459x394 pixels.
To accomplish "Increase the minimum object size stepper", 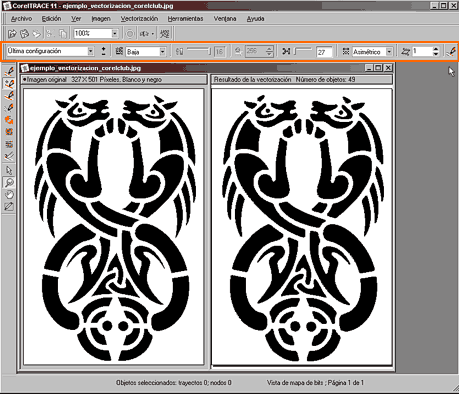I will pyautogui.click(x=435, y=49).
